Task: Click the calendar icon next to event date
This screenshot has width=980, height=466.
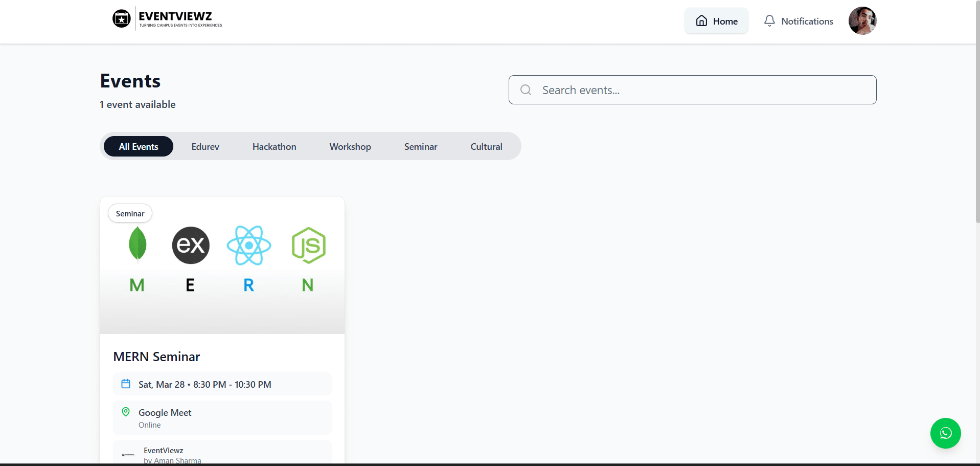Action: tap(126, 384)
